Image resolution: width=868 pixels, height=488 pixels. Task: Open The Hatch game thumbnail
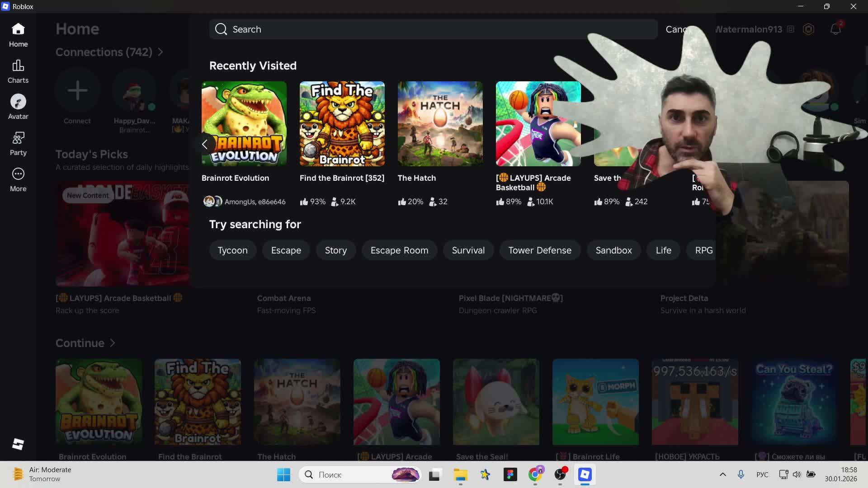point(440,124)
